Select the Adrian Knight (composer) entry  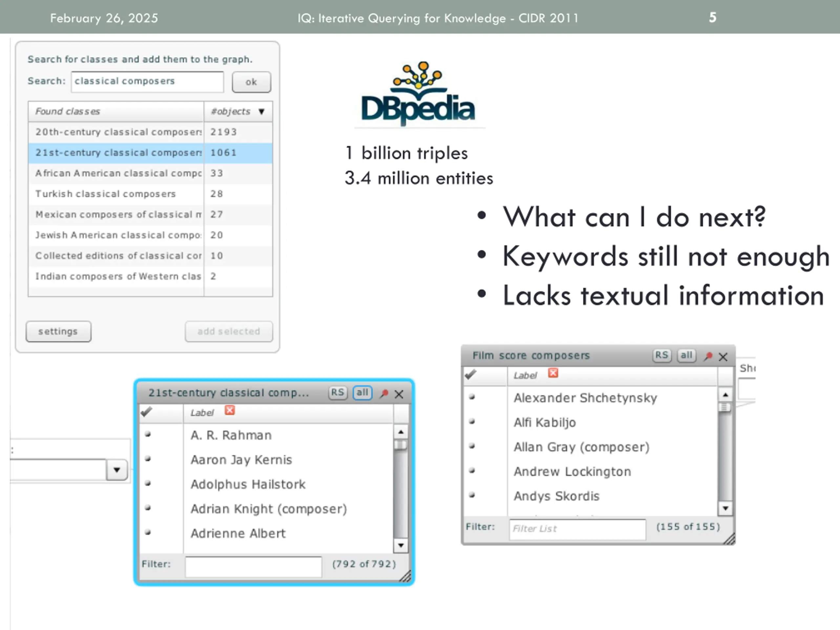tap(268, 509)
